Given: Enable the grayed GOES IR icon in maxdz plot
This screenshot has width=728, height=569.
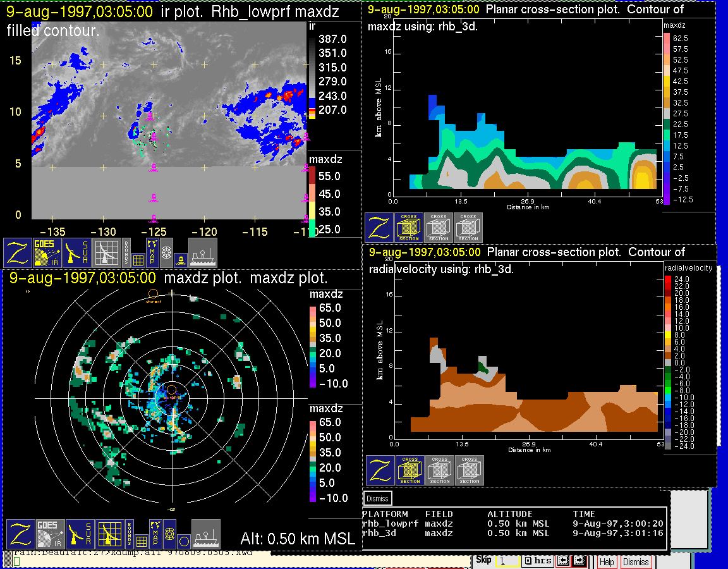Looking at the screenshot, I should 49,534.
